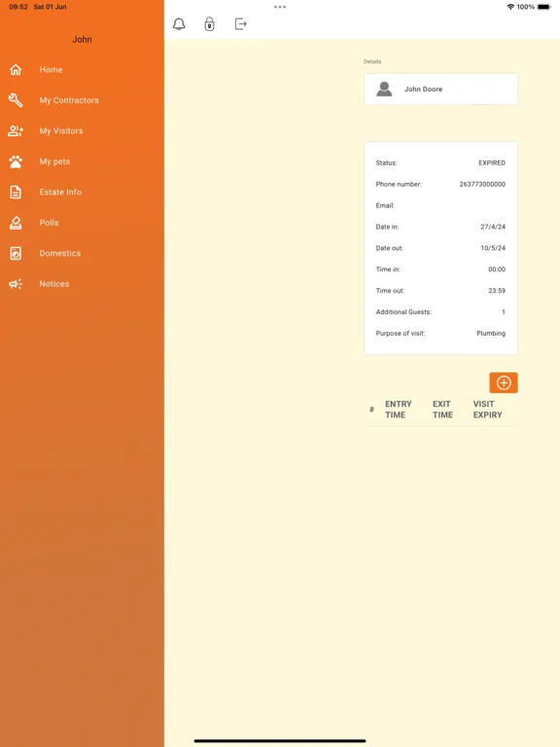Tap the My Contractors wrench icon
Screen dimensions: 560x747
[16, 100]
